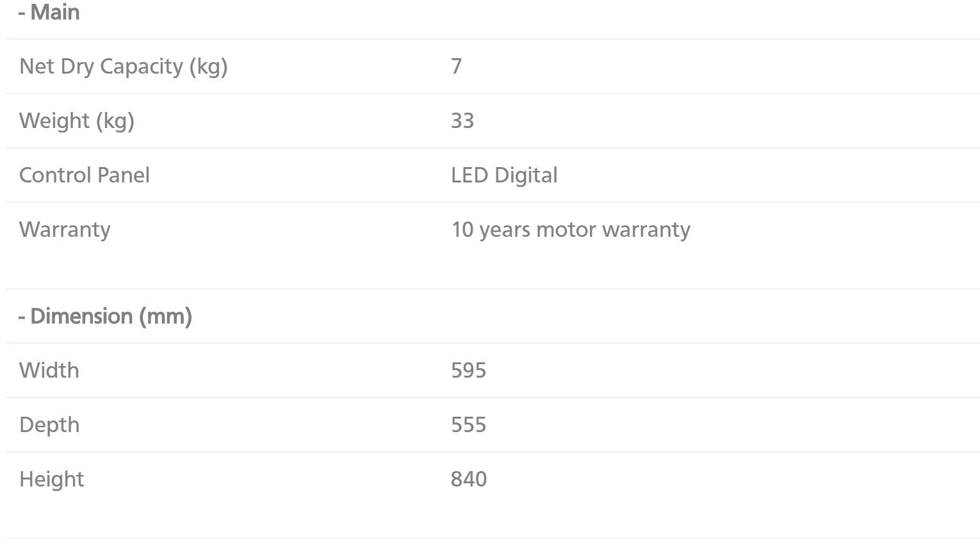This screenshot has height=539, width=980.
Task: Click the width value 595
Action: [x=469, y=370]
